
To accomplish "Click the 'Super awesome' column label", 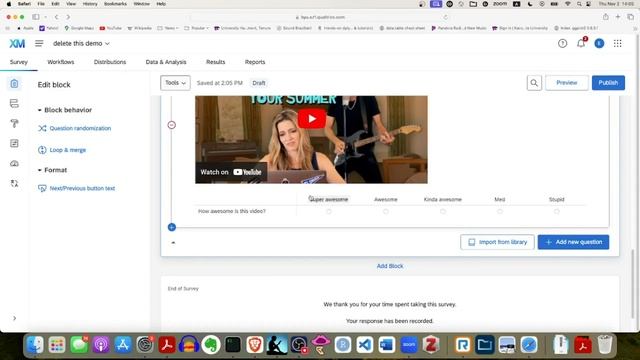I will [329, 200].
